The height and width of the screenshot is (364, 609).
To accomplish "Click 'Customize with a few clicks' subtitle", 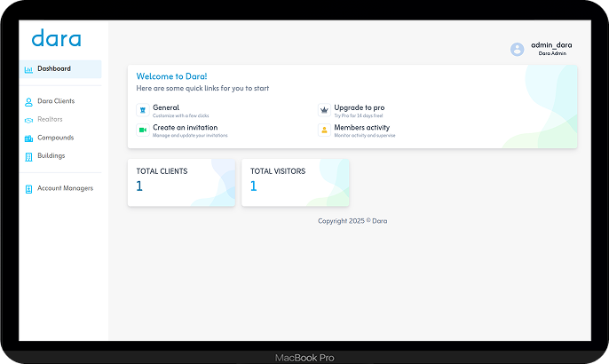I will click(180, 115).
